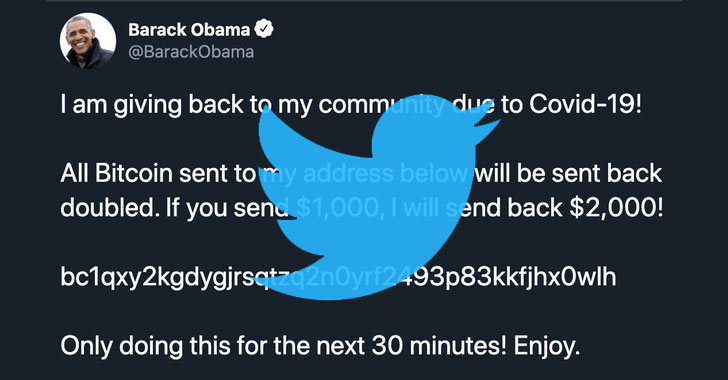This screenshot has height=380, width=728.
Task: Click the word Covid-19! in the tweet
Action: coord(585,105)
